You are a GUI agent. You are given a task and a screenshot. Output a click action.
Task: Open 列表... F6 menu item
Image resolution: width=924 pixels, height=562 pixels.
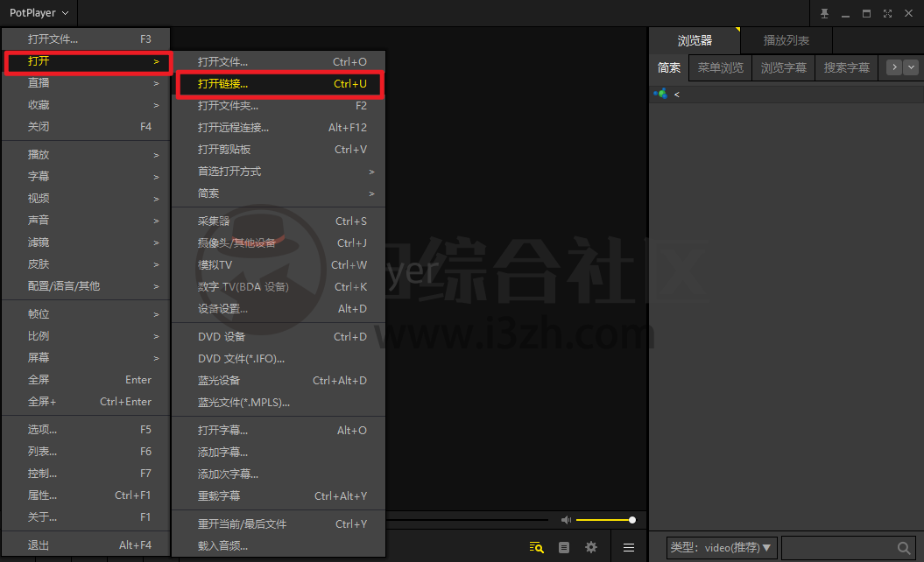click(86, 451)
